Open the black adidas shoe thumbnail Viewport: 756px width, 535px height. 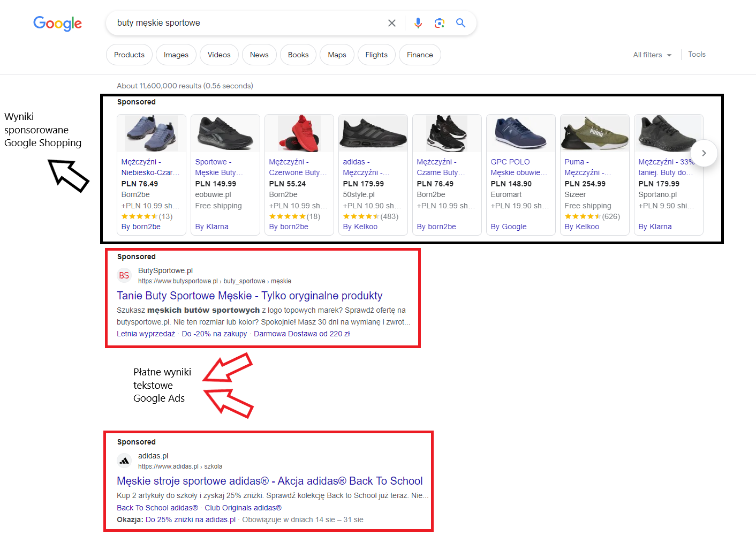pos(373,133)
